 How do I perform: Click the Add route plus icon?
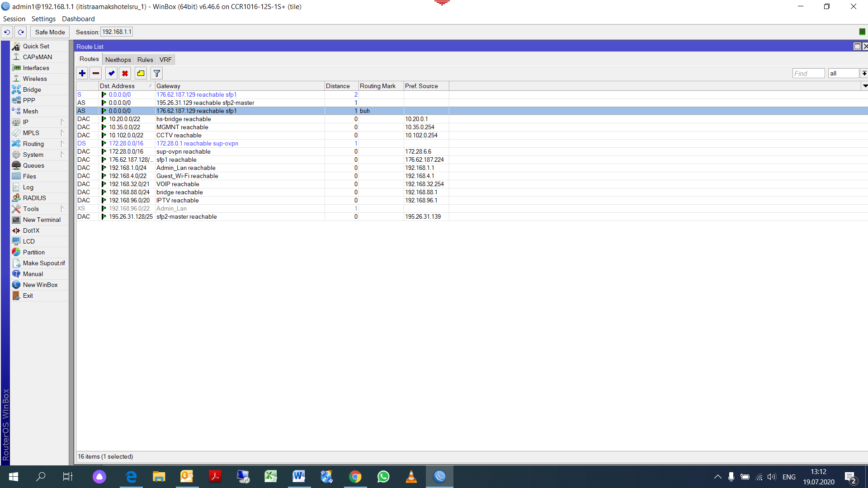click(x=82, y=73)
